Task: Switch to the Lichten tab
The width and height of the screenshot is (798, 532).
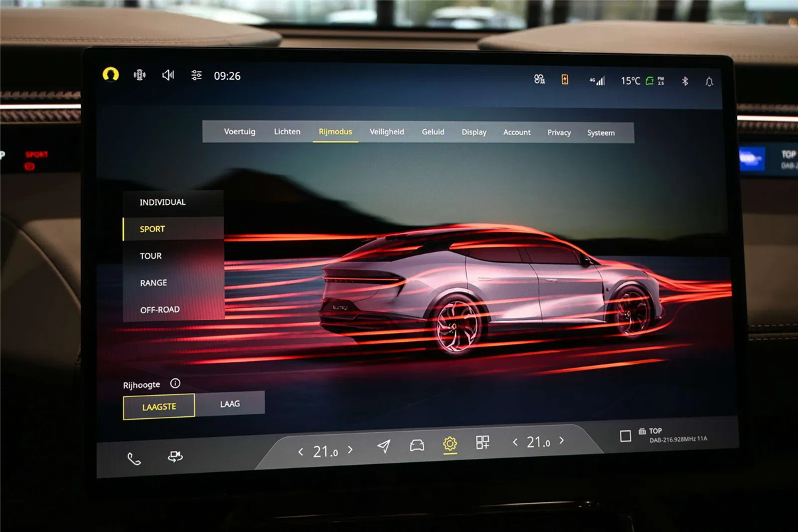Action: (287, 132)
